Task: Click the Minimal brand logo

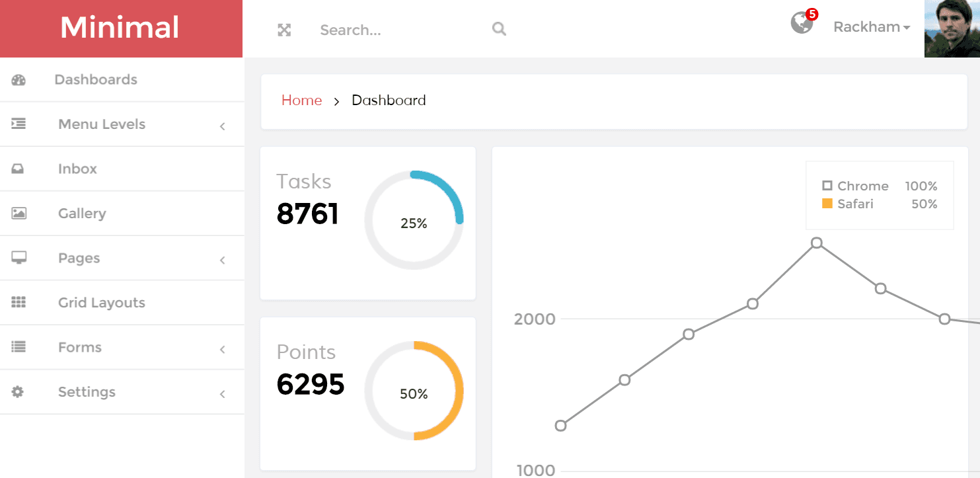Action: (x=120, y=28)
